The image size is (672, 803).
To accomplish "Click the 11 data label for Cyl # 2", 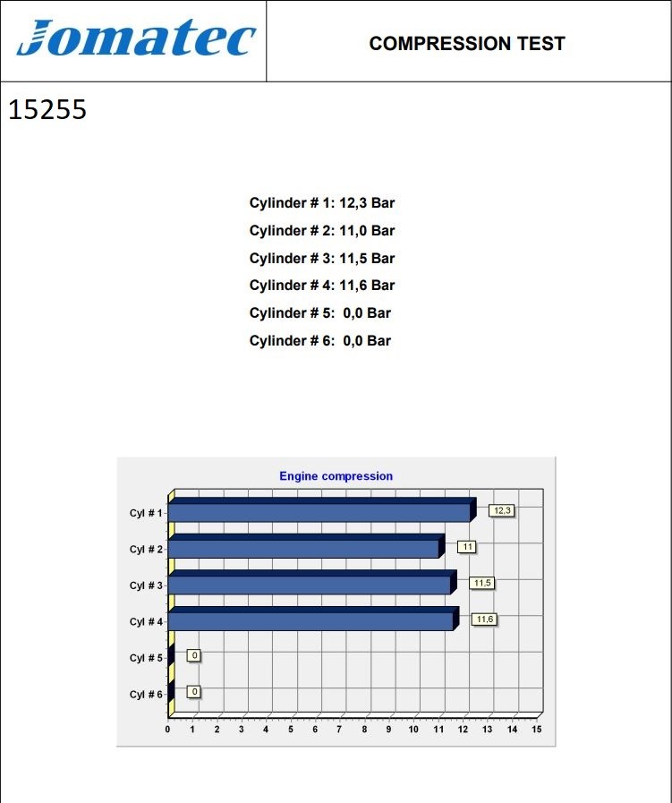I will click(x=466, y=546).
